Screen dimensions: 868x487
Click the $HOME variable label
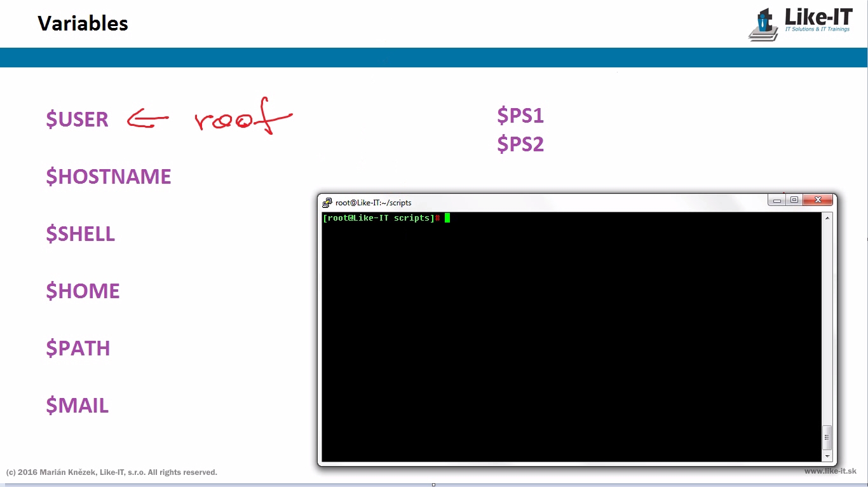[83, 291]
